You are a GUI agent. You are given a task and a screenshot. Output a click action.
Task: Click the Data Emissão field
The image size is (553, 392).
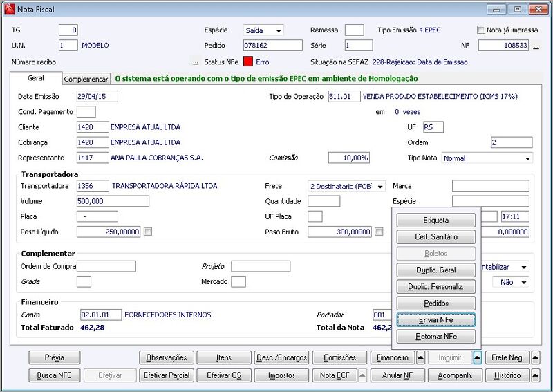coord(97,96)
